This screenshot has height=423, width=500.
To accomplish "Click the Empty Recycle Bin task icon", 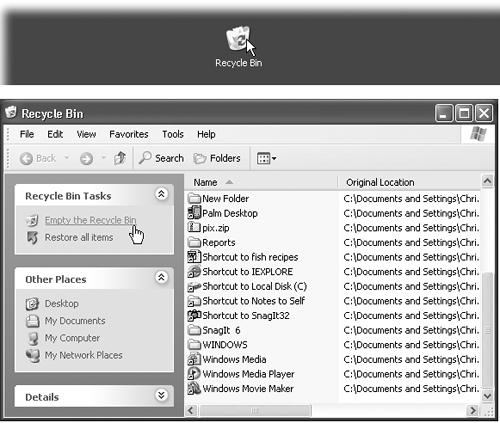I will pos(32,220).
